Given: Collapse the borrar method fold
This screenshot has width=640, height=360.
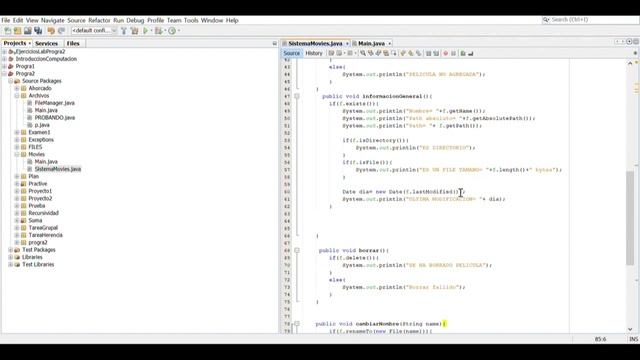Looking at the screenshot, I should click(x=297, y=250).
